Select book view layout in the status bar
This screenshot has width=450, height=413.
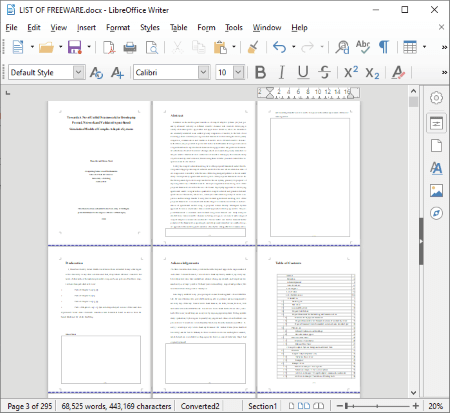tap(319, 406)
